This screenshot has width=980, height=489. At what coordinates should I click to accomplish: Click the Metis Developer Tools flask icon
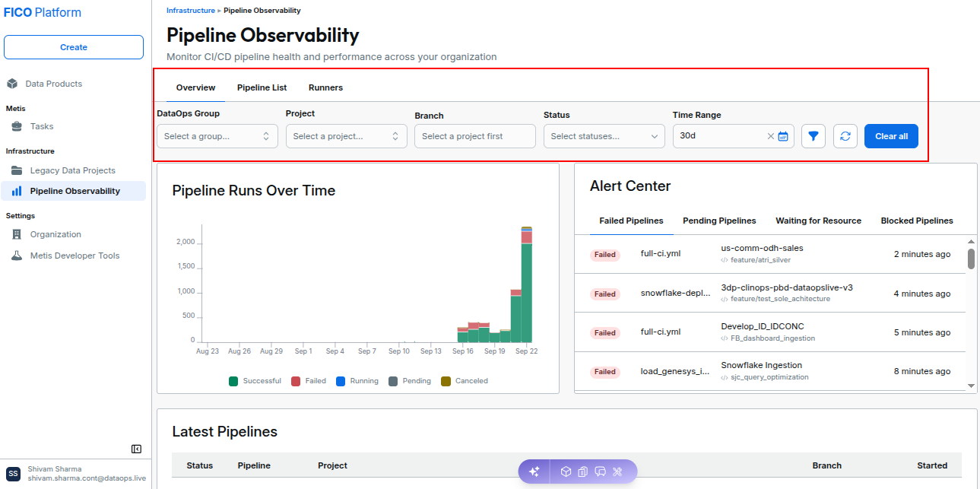[16, 256]
